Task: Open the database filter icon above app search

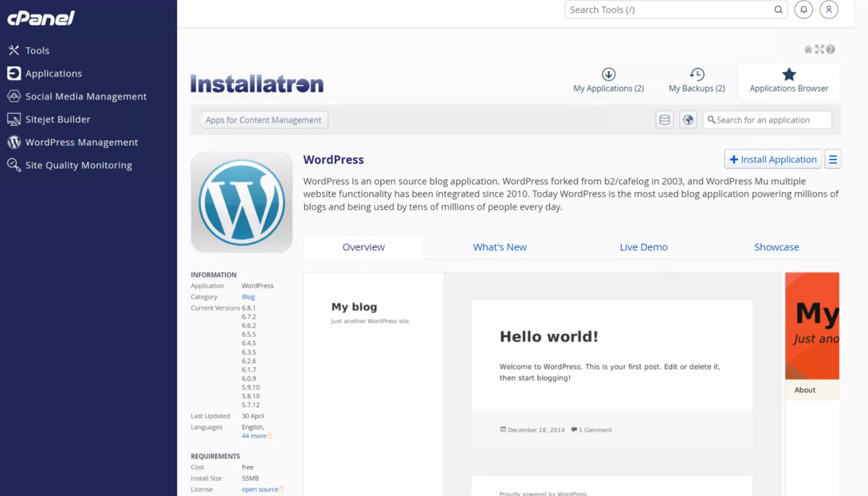Action: pos(664,119)
